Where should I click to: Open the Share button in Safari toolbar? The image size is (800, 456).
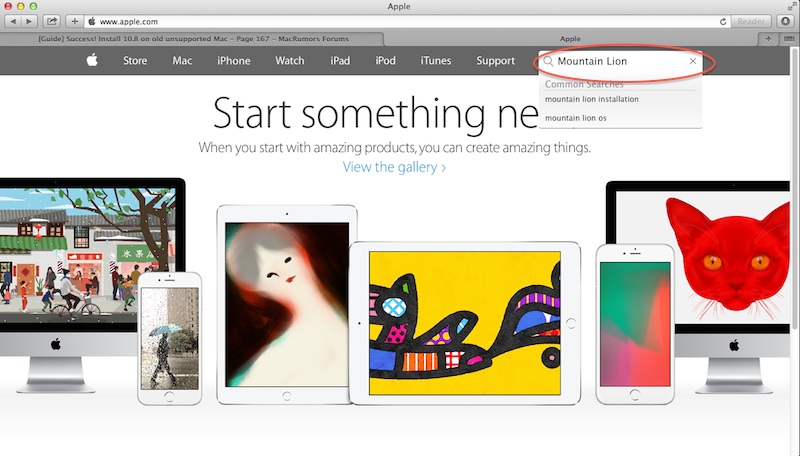pyautogui.click(x=52, y=21)
